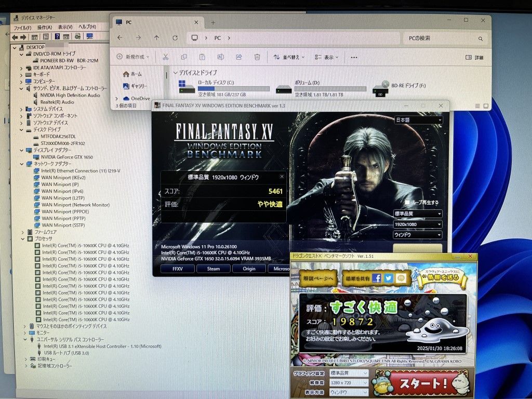Open Device Manager Help menu

[87, 26]
